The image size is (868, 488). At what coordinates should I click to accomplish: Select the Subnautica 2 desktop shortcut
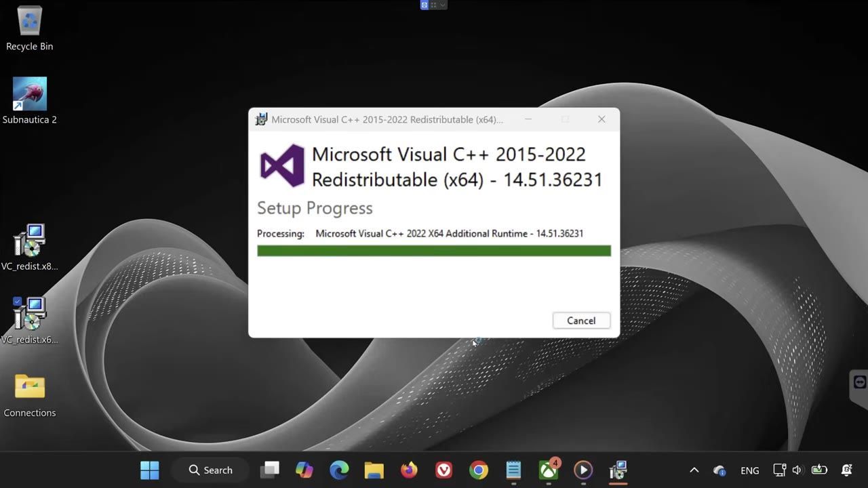point(30,100)
